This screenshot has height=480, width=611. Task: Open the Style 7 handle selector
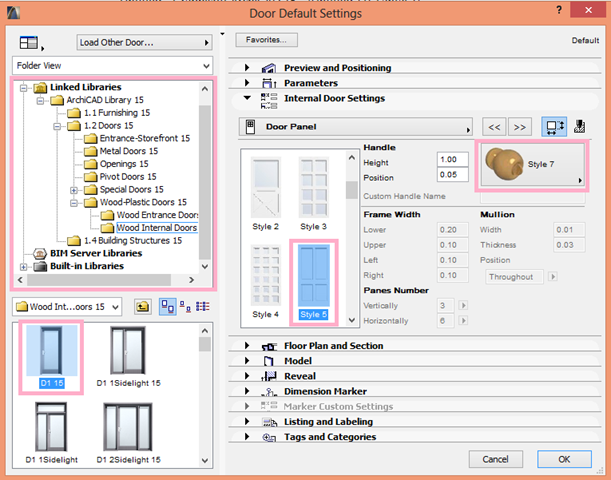point(533,164)
